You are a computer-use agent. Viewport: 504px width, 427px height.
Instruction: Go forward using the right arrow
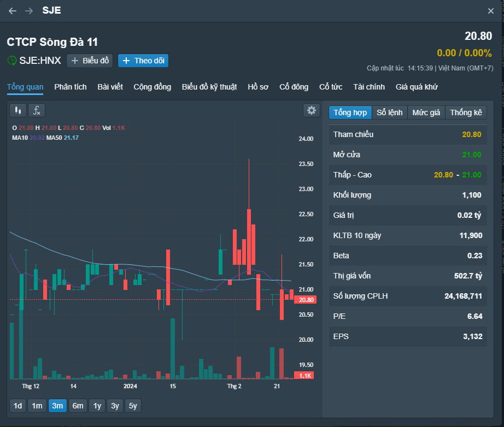(29, 11)
